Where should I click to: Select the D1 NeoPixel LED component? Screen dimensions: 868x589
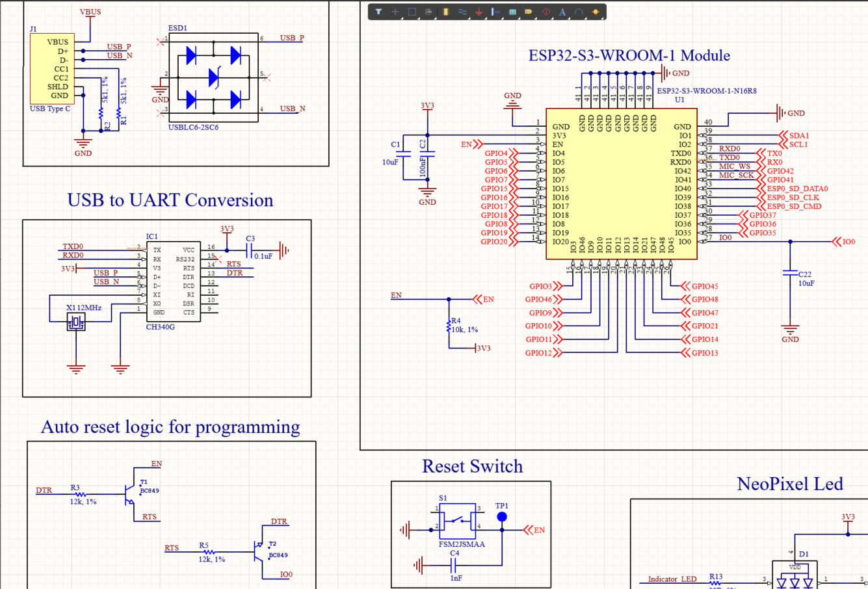coord(795,575)
